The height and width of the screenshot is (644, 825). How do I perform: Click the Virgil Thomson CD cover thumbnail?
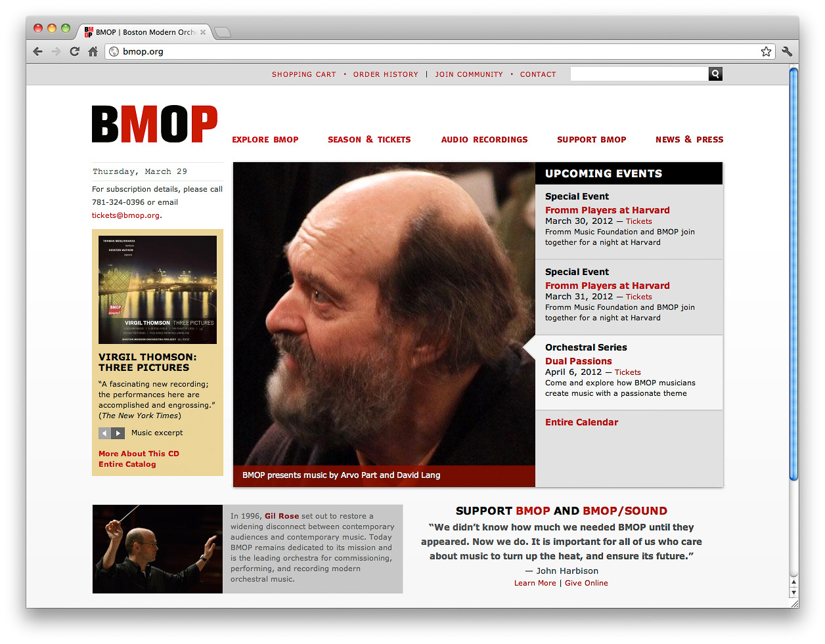(x=158, y=290)
